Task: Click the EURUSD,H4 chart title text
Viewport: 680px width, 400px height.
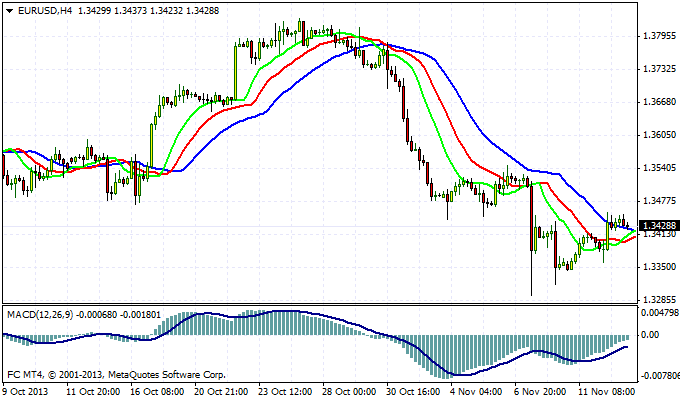Action: point(45,11)
